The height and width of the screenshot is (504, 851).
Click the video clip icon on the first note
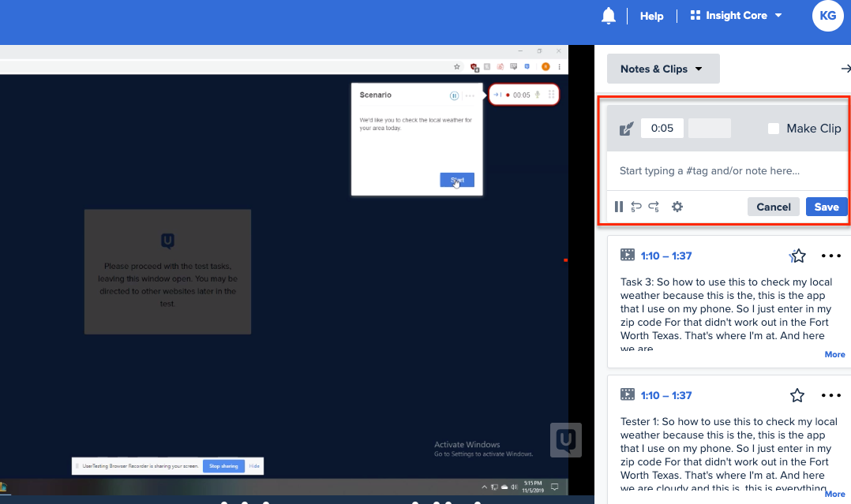628,255
